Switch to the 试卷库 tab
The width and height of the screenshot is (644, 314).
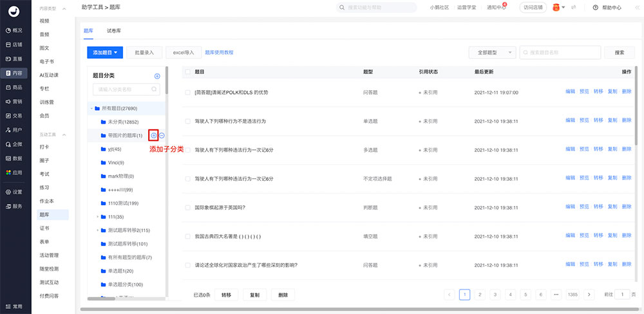pyautogui.click(x=113, y=30)
